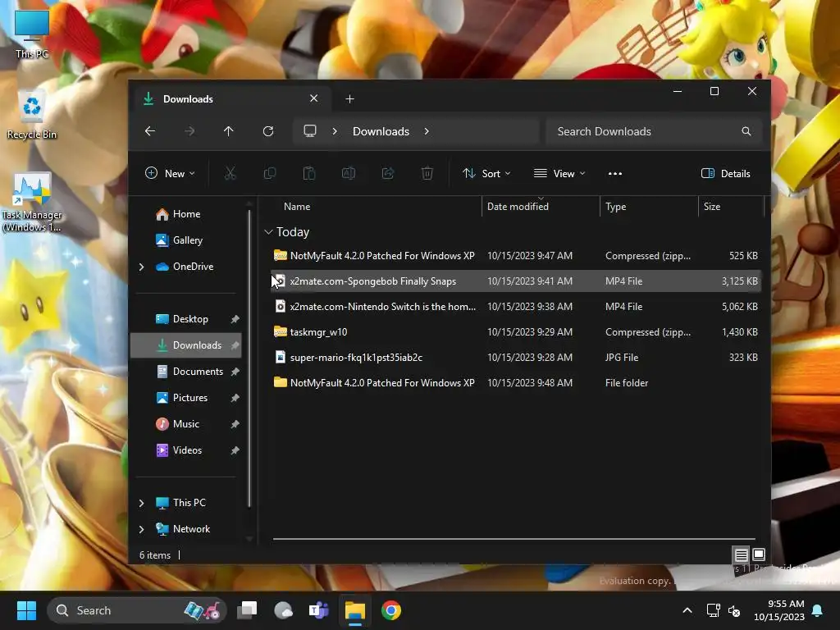The height and width of the screenshot is (630, 840).
Task: Click Downloads in the address breadcrumb
Action: click(381, 131)
